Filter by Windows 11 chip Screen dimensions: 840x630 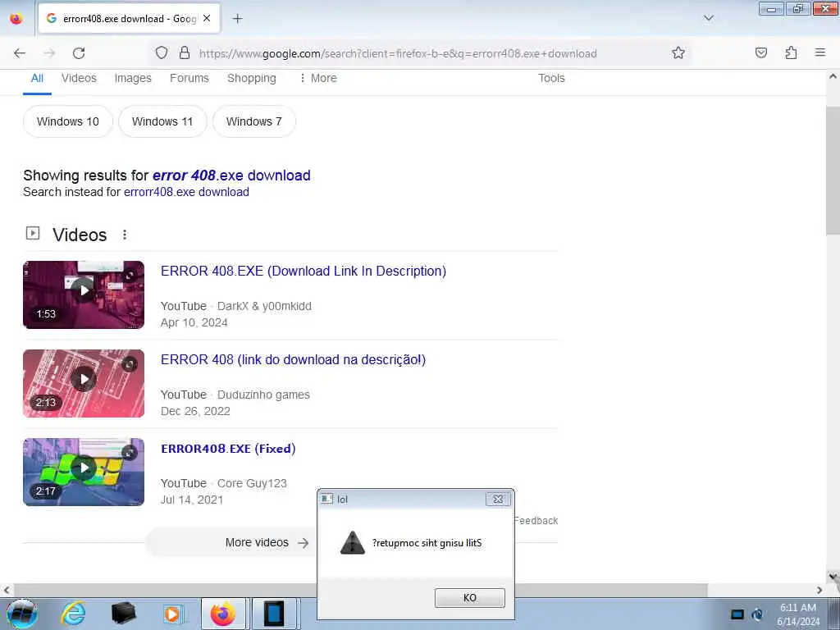162,121
